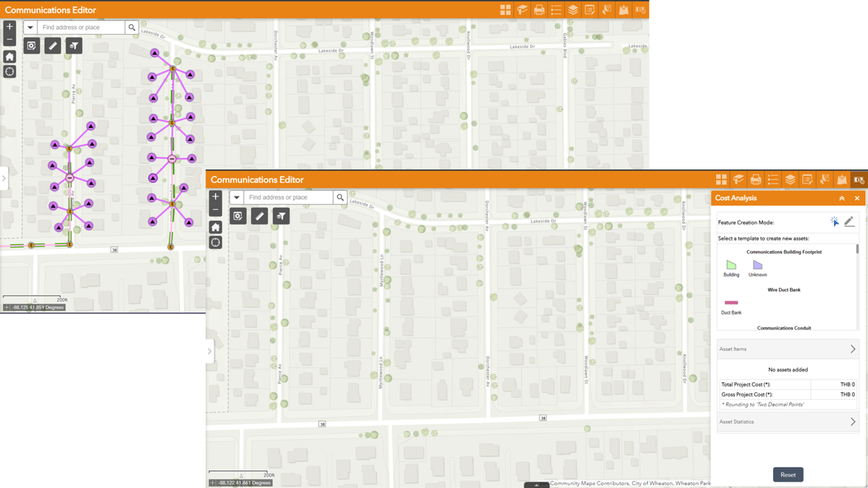The image size is (868, 488).
Task: Open the Print tool in toolbar
Action: pos(755,179)
